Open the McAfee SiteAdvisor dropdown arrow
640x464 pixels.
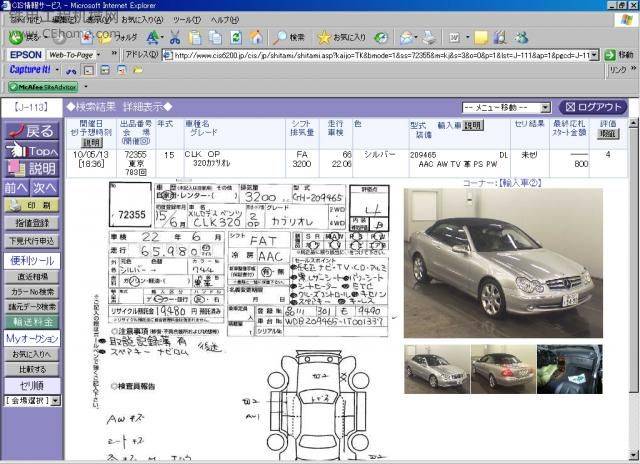click(x=86, y=87)
